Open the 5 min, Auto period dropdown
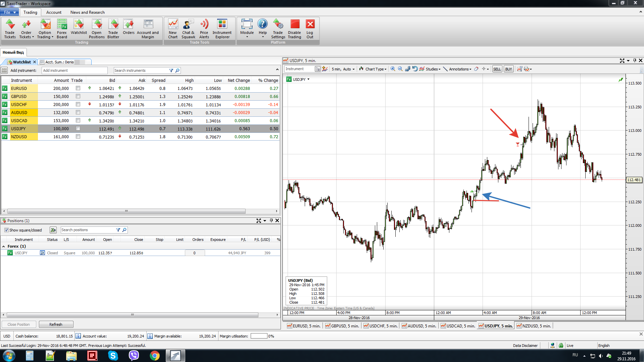Screen dimensions: 644x362 pyautogui.click(x=343, y=69)
